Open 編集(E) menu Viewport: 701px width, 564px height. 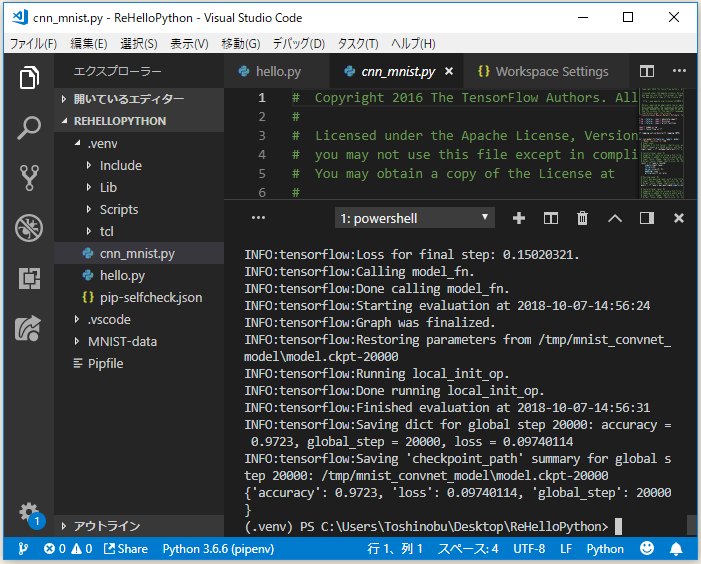(x=89, y=43)
